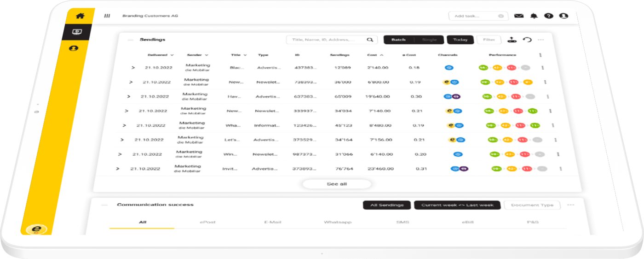Open the kebab menu for row ID 123426
Image resolution: width=644 pixels, height=259 pixels.
click(x=553, y=125)
